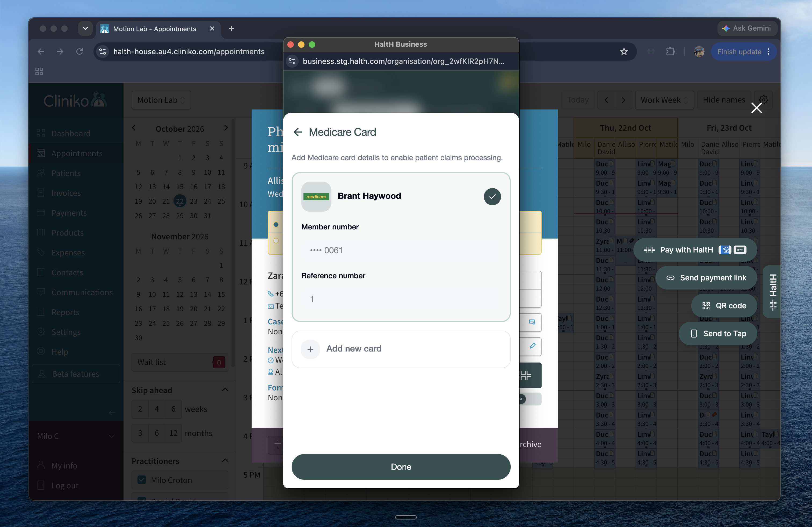Click the Member number field
The image size is (812, 527).
[x=401, y=251]
